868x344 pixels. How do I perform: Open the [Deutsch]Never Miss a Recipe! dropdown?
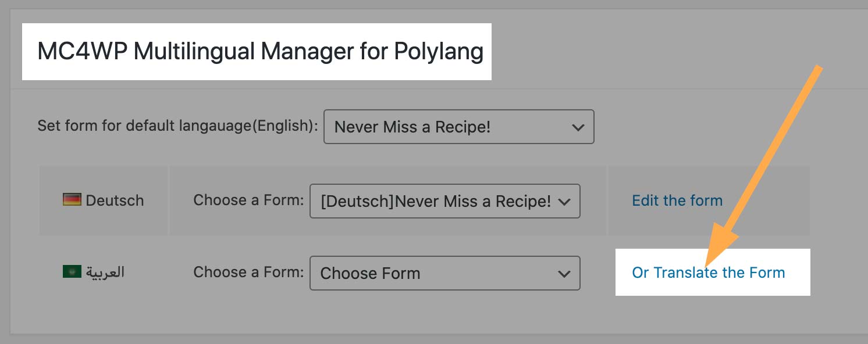(444, 201)
